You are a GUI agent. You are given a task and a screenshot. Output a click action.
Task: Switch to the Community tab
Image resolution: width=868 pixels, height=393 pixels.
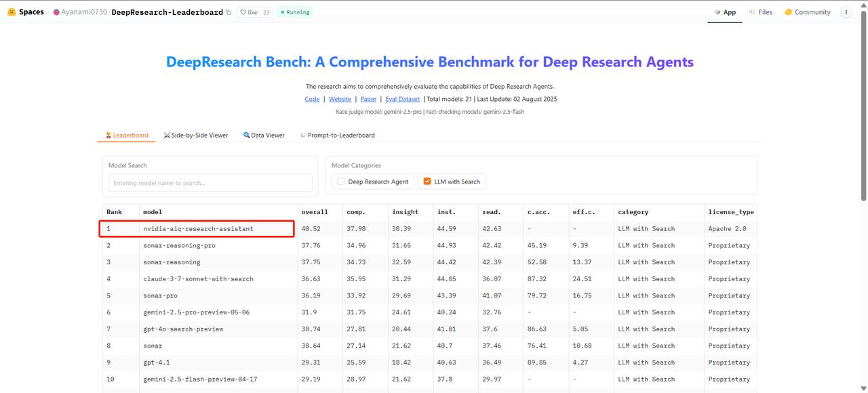click(x=807, y=12)
